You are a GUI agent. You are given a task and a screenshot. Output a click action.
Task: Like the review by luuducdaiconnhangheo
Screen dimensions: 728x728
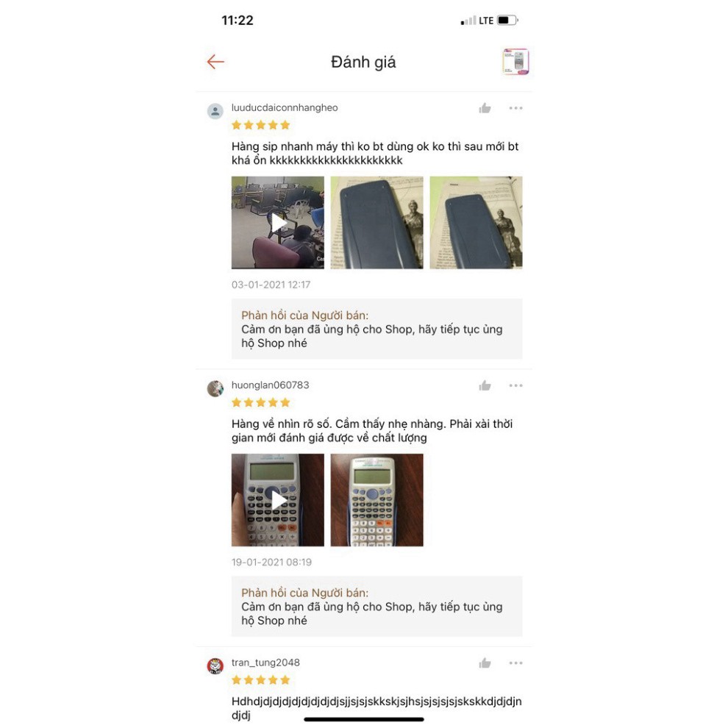point(485,108)
